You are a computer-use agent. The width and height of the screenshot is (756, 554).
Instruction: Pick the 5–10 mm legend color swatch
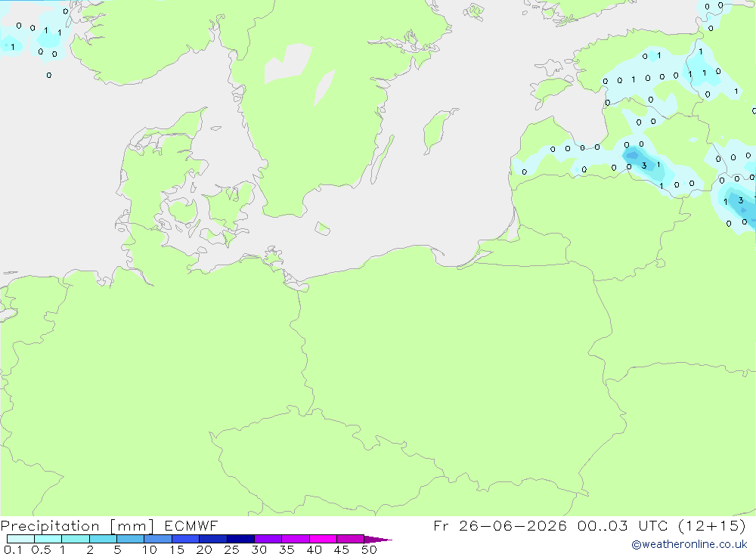[x=131, y=539]
